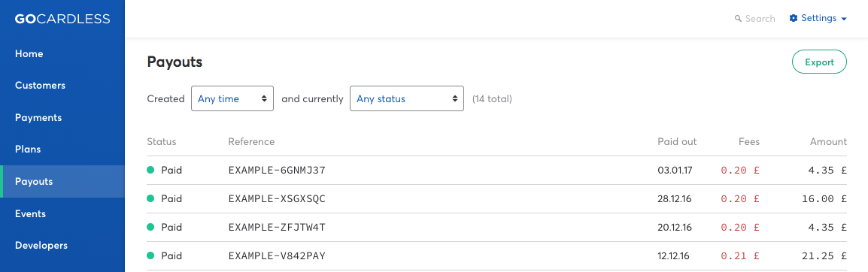Click the GoCardless logo
Viewport: 868px width, 272px height.
[x=62, y=19]
